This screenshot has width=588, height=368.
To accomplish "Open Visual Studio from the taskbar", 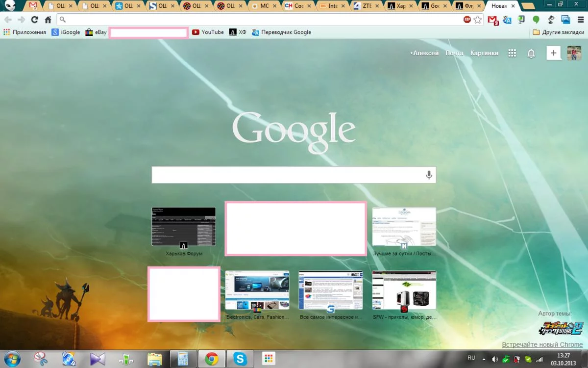I will pyautogui.click(x=98, y=359).
